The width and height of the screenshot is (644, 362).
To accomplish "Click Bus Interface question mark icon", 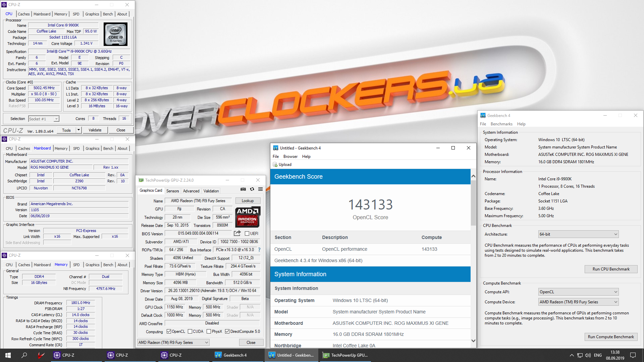I will coord(259,250).
